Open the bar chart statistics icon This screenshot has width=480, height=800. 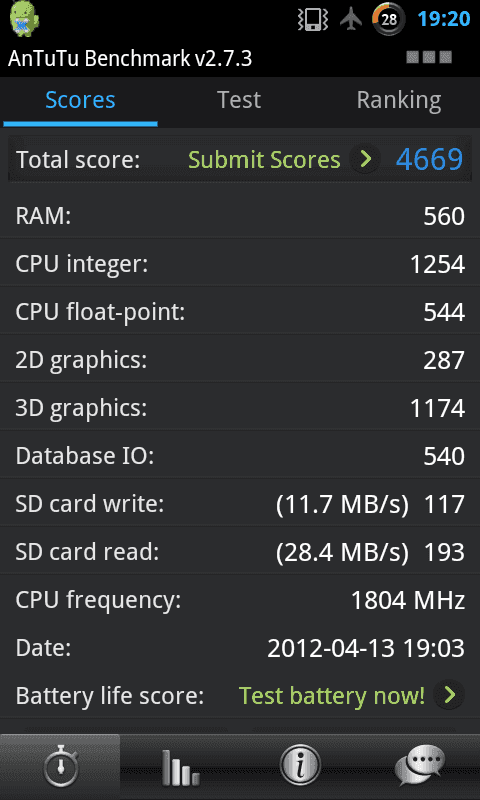(180, 767)
